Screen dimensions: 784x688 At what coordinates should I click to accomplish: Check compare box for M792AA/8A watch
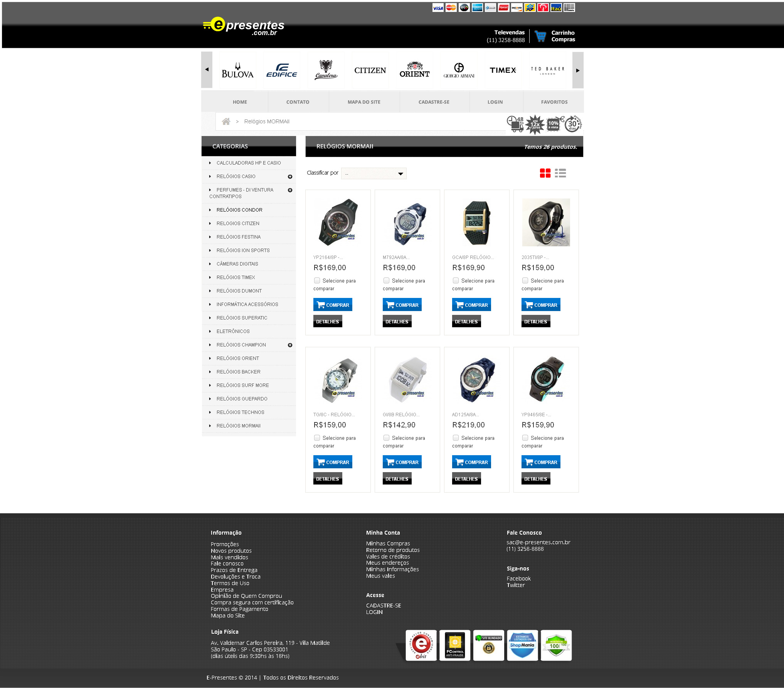386,281
